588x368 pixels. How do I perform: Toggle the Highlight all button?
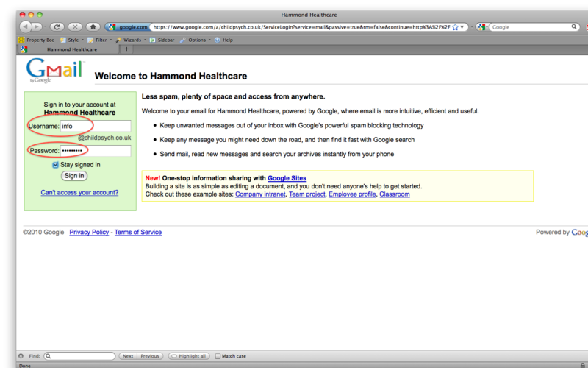pos(189,356)
